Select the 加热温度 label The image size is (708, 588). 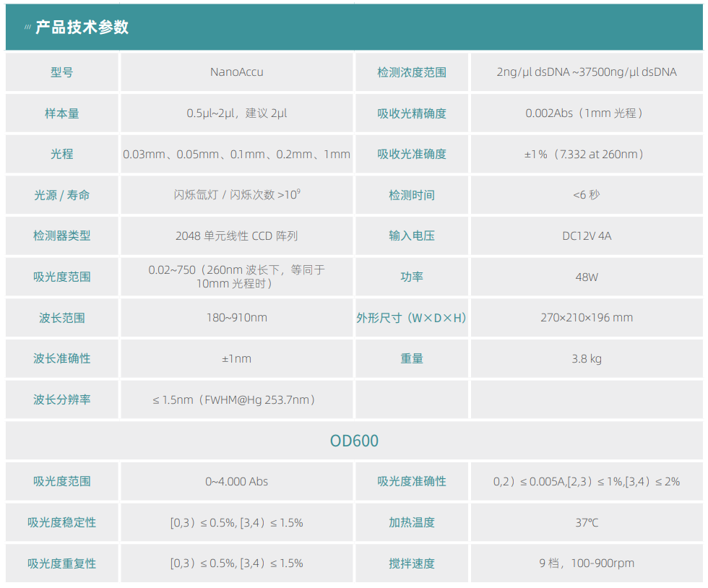(412, 522)
